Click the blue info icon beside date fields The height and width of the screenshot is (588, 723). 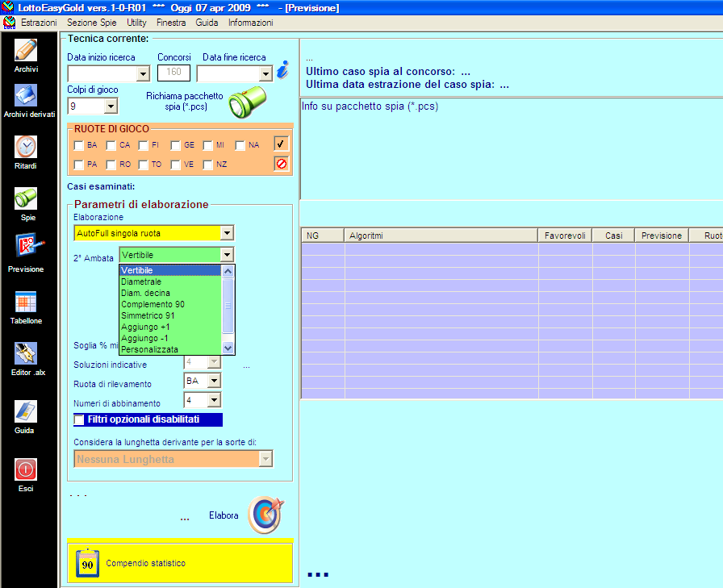pos(282,69)
